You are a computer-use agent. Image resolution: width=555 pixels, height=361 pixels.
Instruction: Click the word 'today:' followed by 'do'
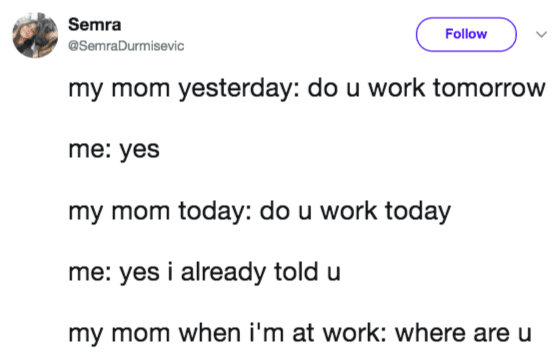(215, 211)
